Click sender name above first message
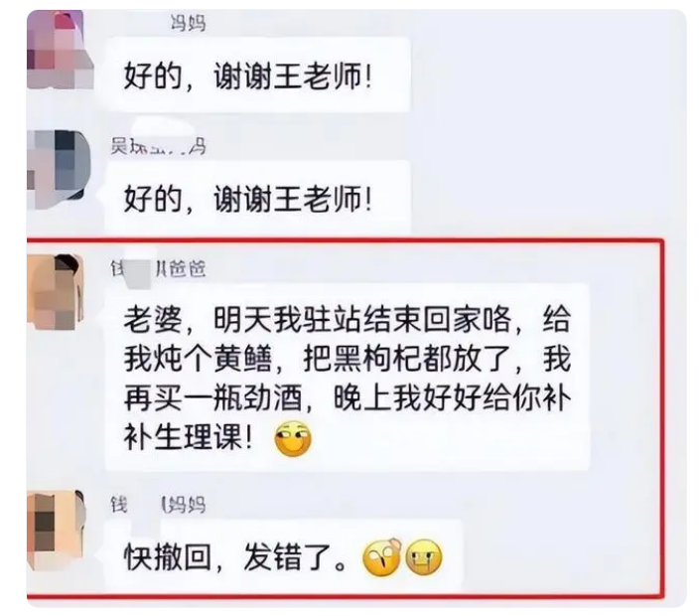700x616 pixels. click(188, 22)
